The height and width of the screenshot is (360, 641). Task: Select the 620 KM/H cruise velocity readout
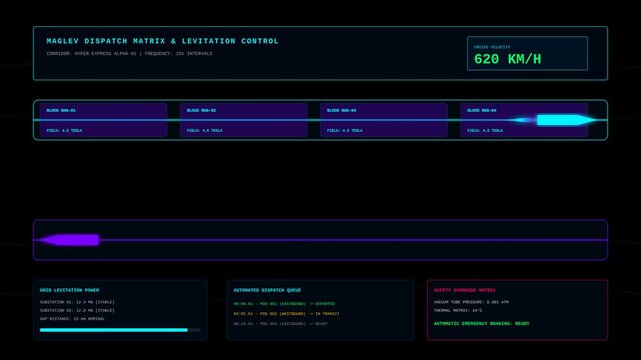(508, 59)
